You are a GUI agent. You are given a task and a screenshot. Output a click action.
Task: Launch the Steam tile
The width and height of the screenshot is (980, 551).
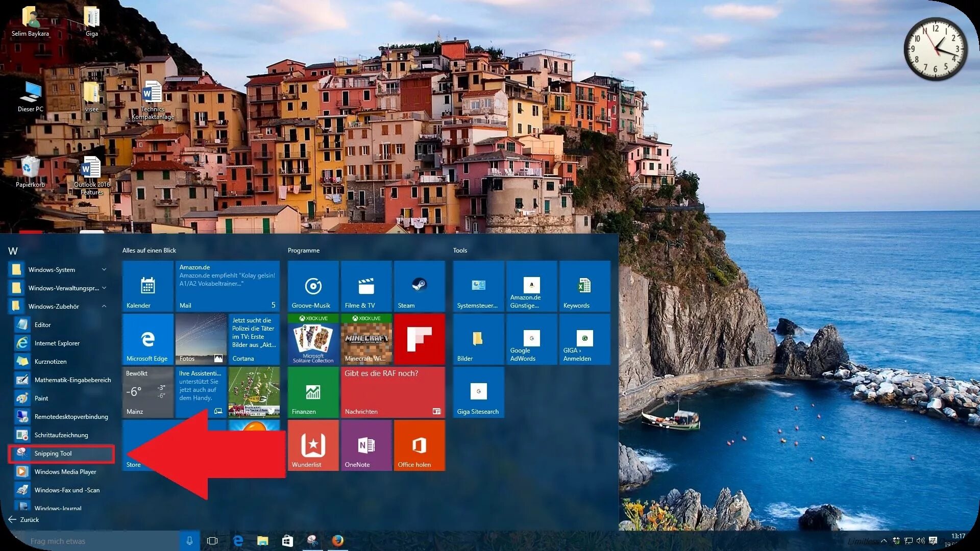click(x=419, y=286)
